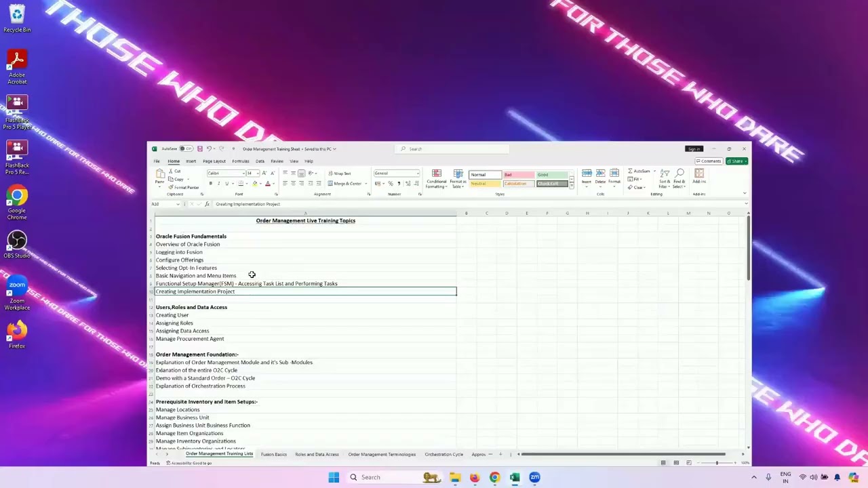Open the General number format dropdown

pos(417,174)
